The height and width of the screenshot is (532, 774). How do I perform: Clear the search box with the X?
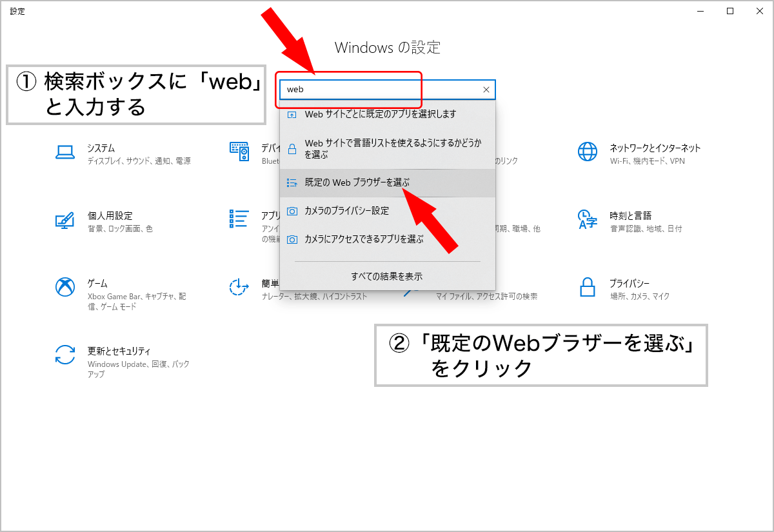pyautogui.click(x=486, y=90)
